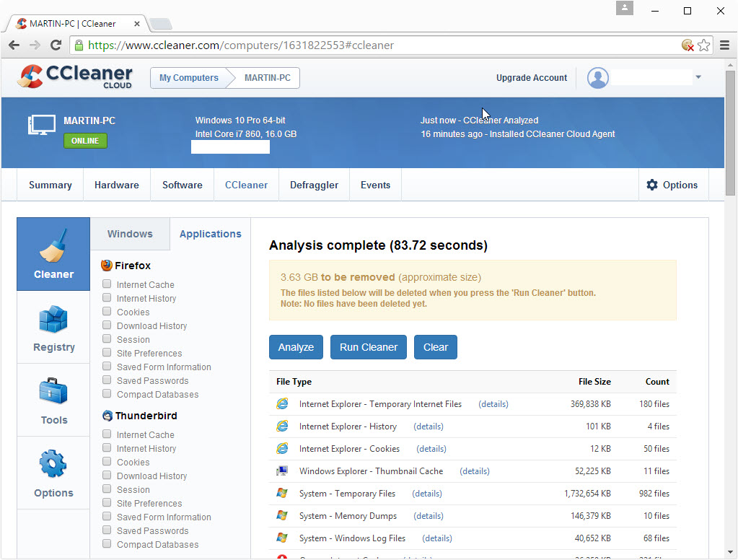
Task: Click the Windows flag icon beside Memory Dumps
Action: click(x=282, y=516)
